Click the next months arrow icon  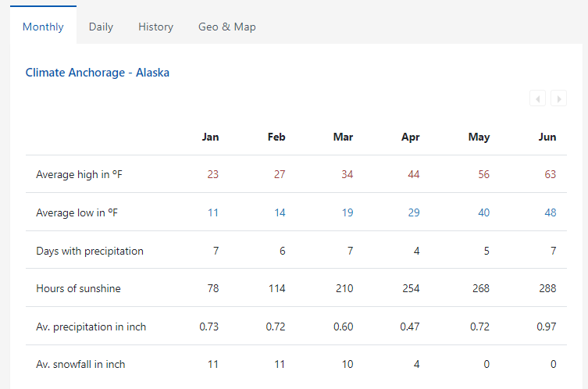tap(558, 98)
